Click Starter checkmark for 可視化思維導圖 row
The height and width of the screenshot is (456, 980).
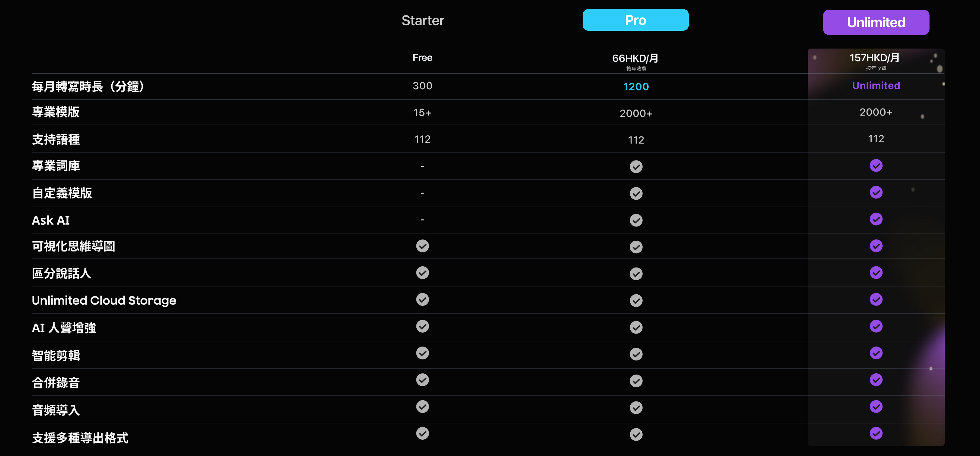(x=422, y=246)
